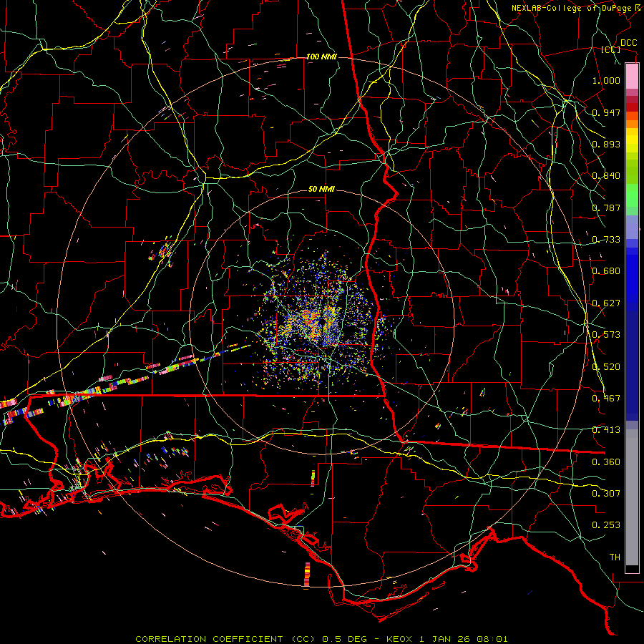Viewport: 644px width, 644px height.
Task: Click the 0.307 scale value
Action: [606, 494]
